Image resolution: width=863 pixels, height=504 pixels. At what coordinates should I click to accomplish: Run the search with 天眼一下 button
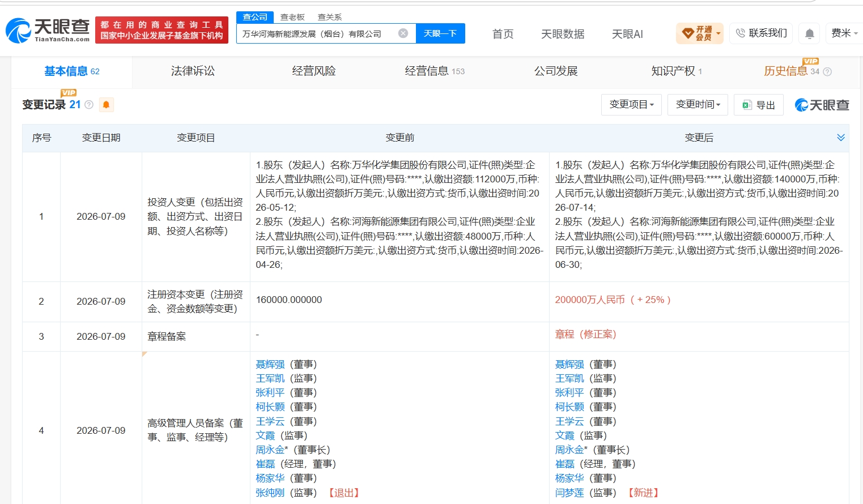(440, 33)
